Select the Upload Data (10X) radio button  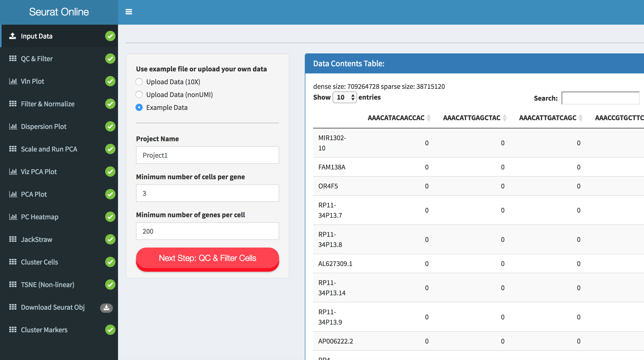pos(139,82)
